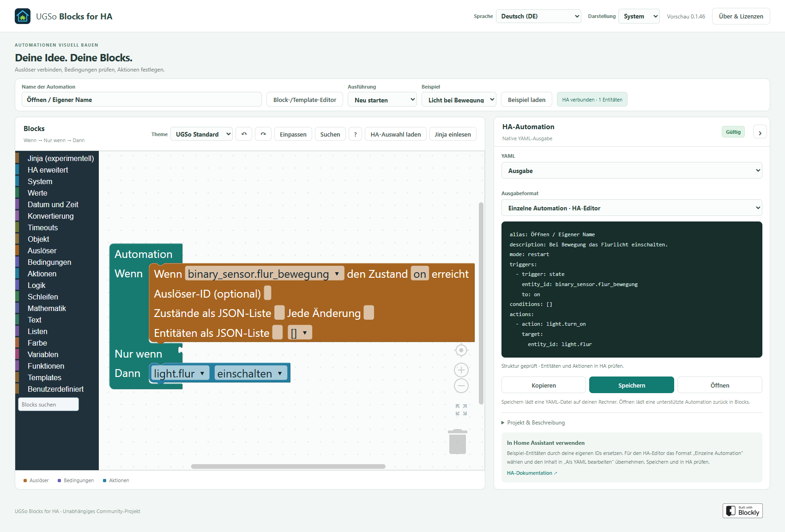Click the UGSo house logo icon

tap(23, 16)
